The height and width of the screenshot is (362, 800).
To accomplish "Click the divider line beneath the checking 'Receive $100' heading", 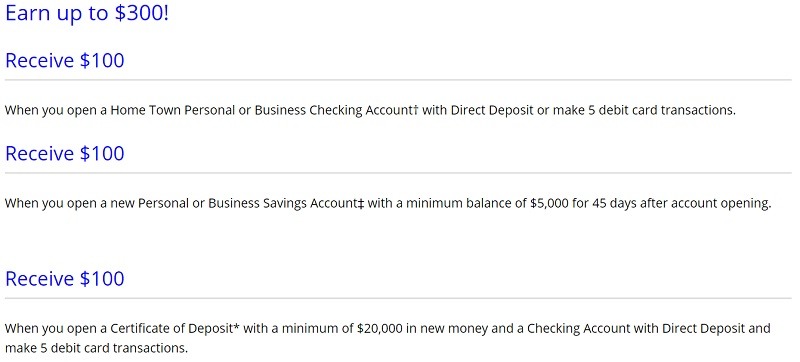I will 398,80.
